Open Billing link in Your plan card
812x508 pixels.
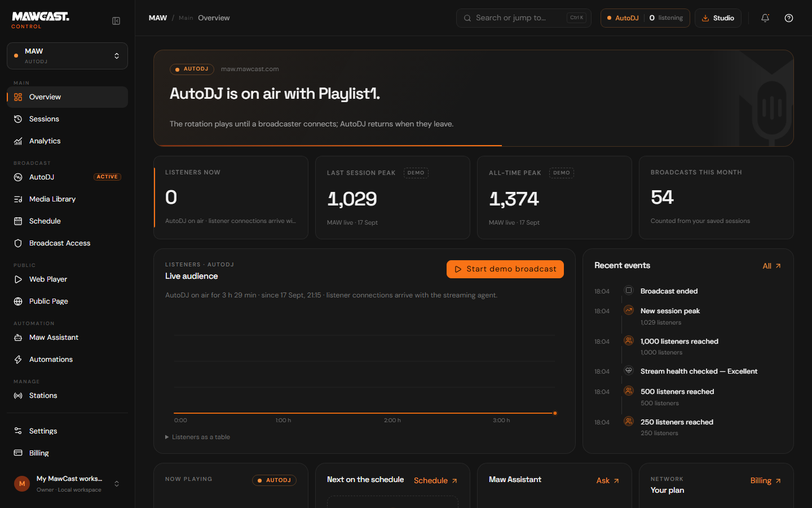coord(765,480)
